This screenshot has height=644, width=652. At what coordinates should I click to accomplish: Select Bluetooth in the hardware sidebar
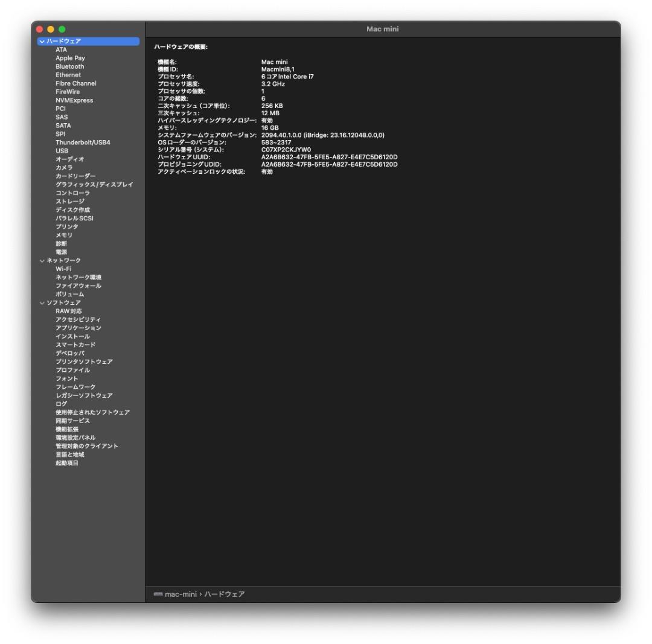click(68, 66)
